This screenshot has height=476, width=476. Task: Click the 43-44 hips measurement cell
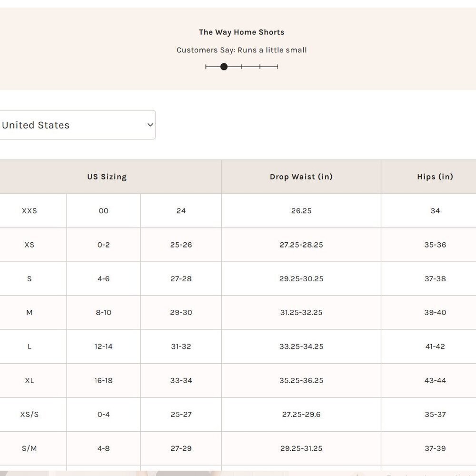pyautogui.click(x=435, y=380)
